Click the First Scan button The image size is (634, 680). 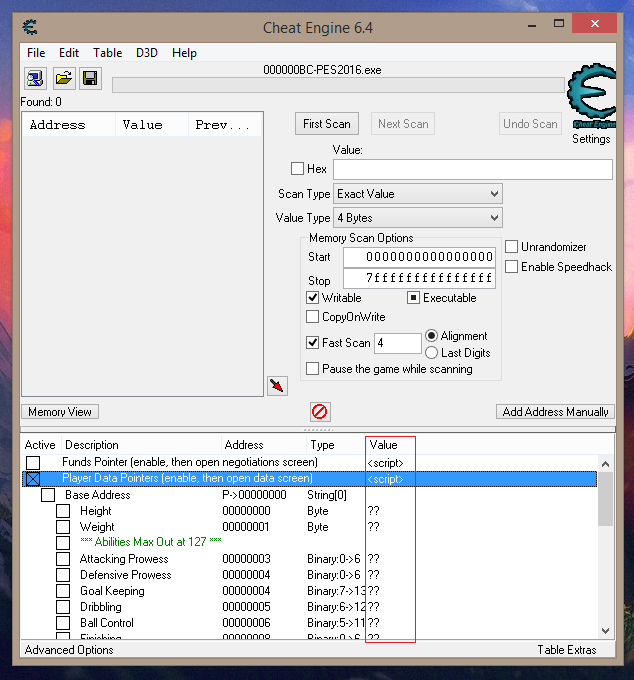(x=327, y=124)
